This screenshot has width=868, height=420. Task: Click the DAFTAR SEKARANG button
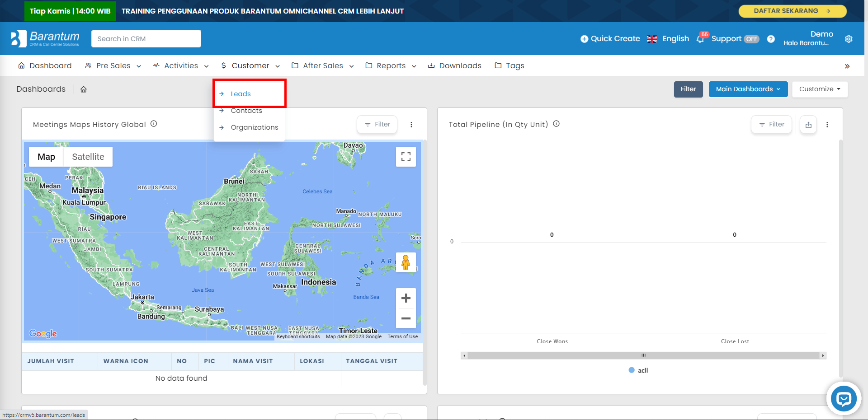tap(793, 11)
